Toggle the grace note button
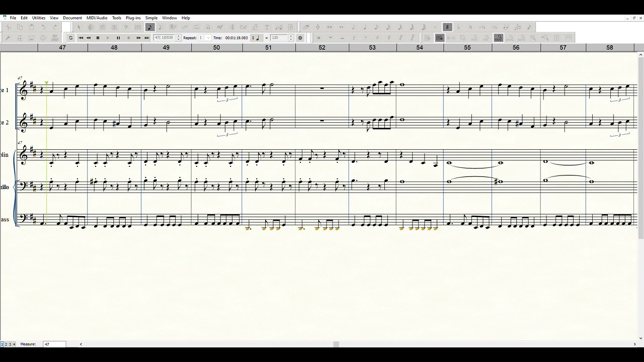 point(529,27)
